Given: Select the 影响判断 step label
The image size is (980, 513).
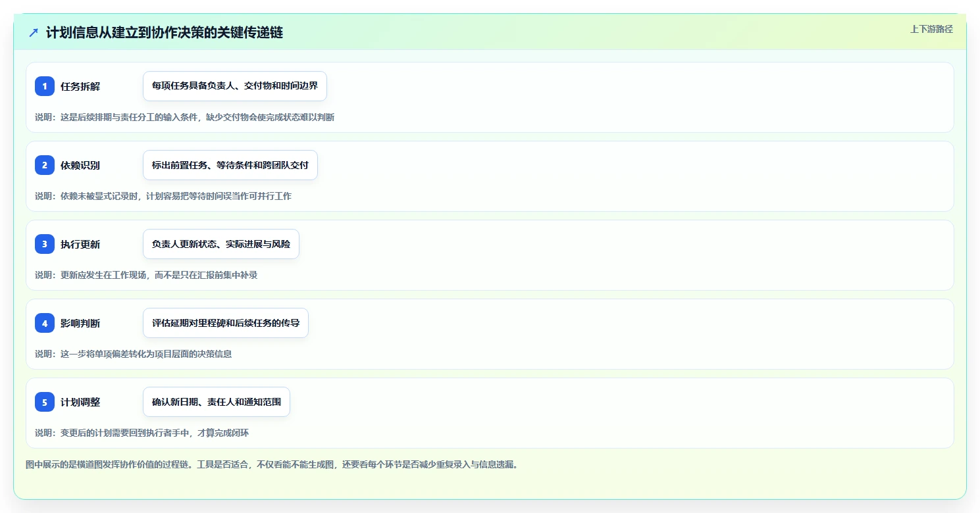Looking at the screenshot, I should coord(80,323).
